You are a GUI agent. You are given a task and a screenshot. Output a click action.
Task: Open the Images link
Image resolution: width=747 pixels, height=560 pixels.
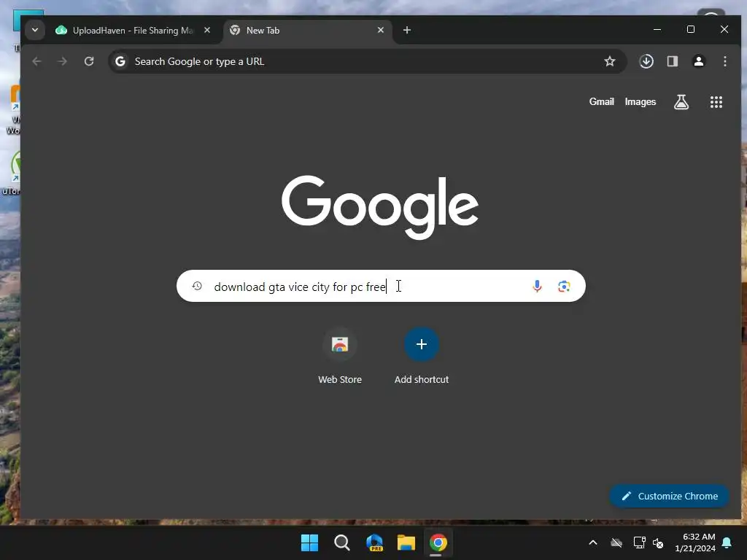(x=640, y=102)
